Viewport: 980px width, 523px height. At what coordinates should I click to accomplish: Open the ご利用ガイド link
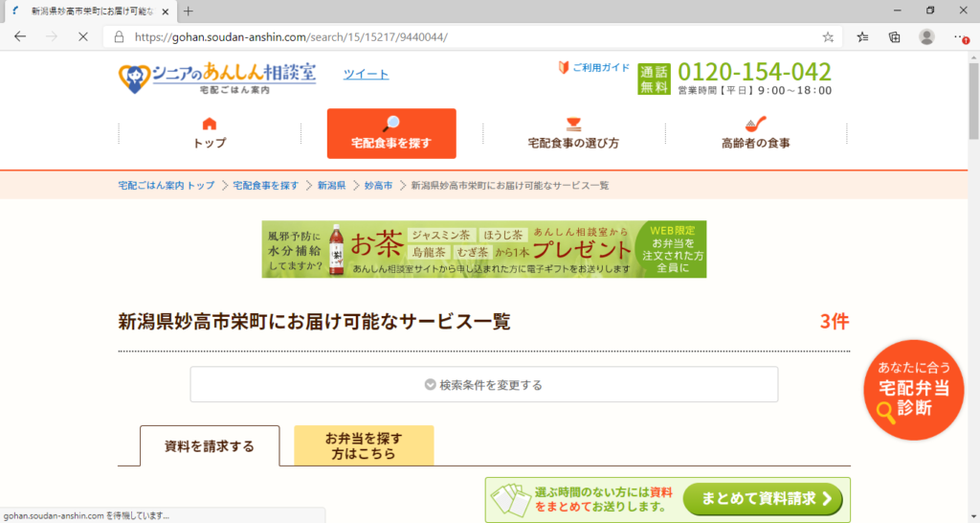(593, 68)
